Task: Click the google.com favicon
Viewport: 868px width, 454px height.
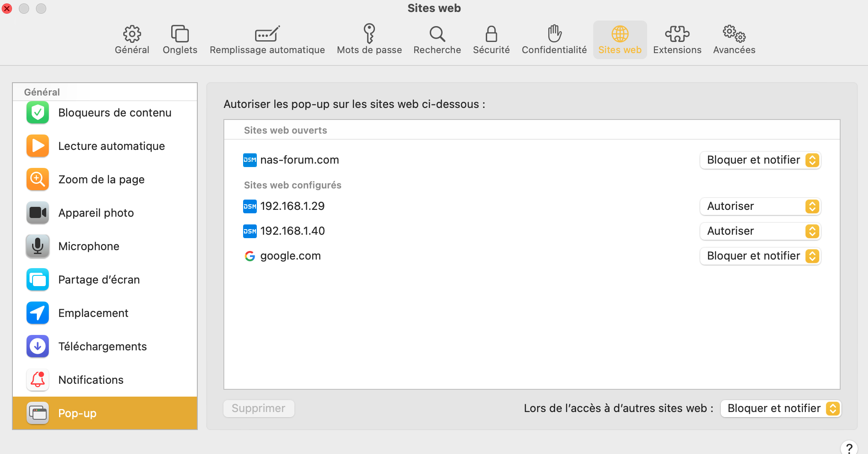Action: (x=250, y=256)
